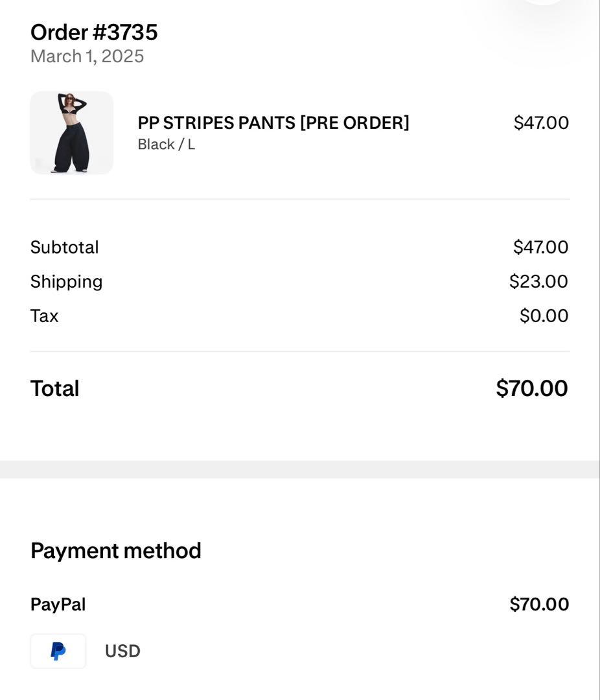
Task: Click the bold $70.00 total amount
Action: point(531,388)
